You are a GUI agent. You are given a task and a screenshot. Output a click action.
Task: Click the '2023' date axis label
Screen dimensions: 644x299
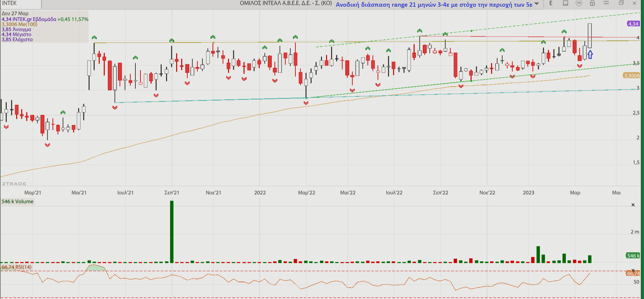528,193
